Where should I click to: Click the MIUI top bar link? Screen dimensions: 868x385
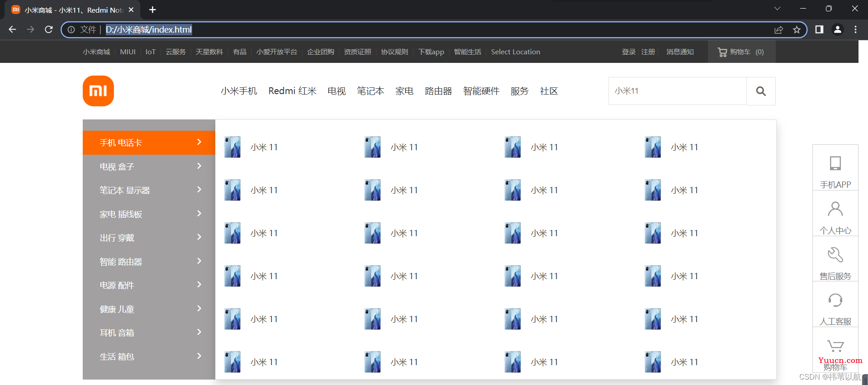pyautogui.click(x=128, y=52)
